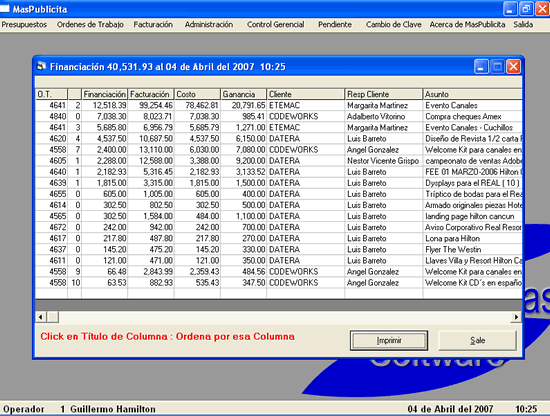Click the Salida menu item
This screenshot has height=416, width=550.
tap(523, 25)
